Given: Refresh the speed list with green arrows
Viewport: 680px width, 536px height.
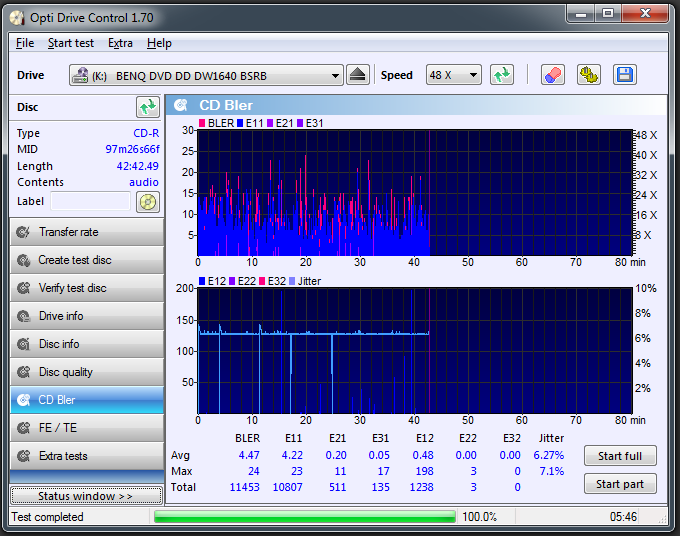Looking at the screenshot, I should pyautogui.click(x=502, y=75).
